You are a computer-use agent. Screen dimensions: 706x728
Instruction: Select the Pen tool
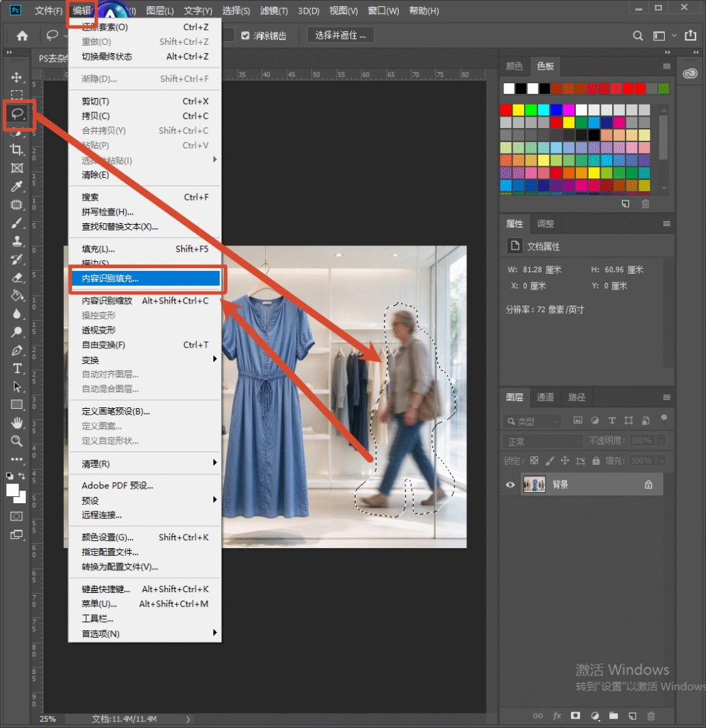[x=17, y=350]
